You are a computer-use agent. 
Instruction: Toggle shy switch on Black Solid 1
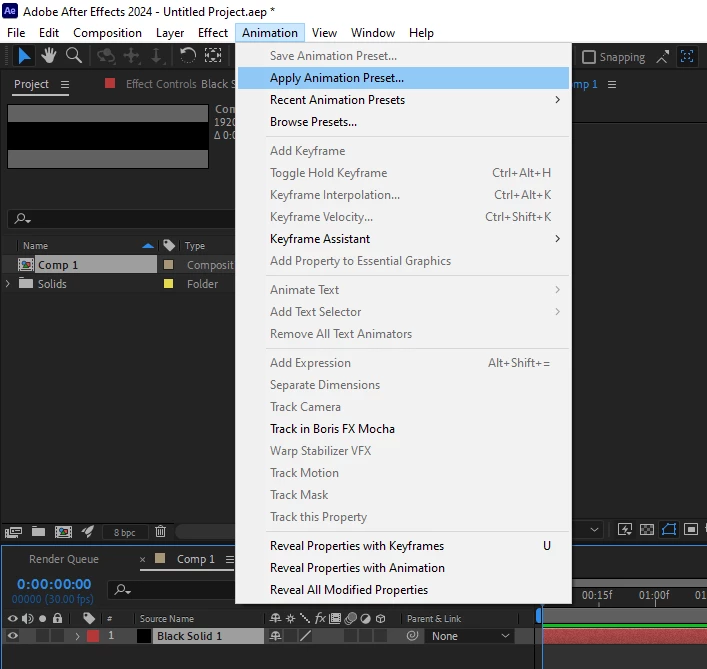(x=275, y=636)
